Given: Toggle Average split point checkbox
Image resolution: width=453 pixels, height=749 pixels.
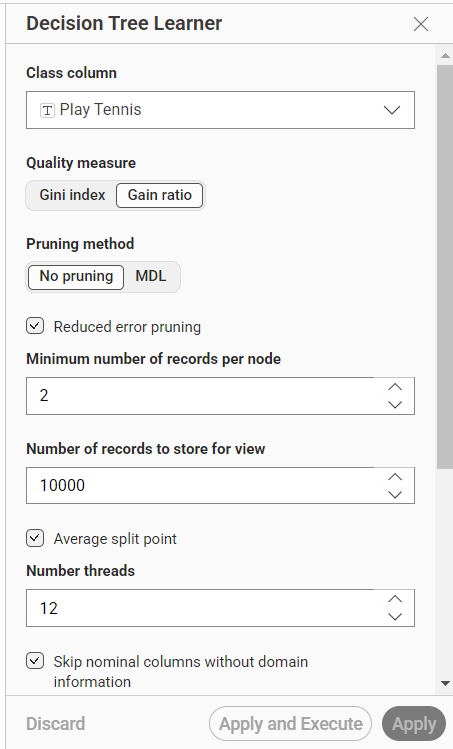Looking at the screenshot, I should tap(35, 538).
